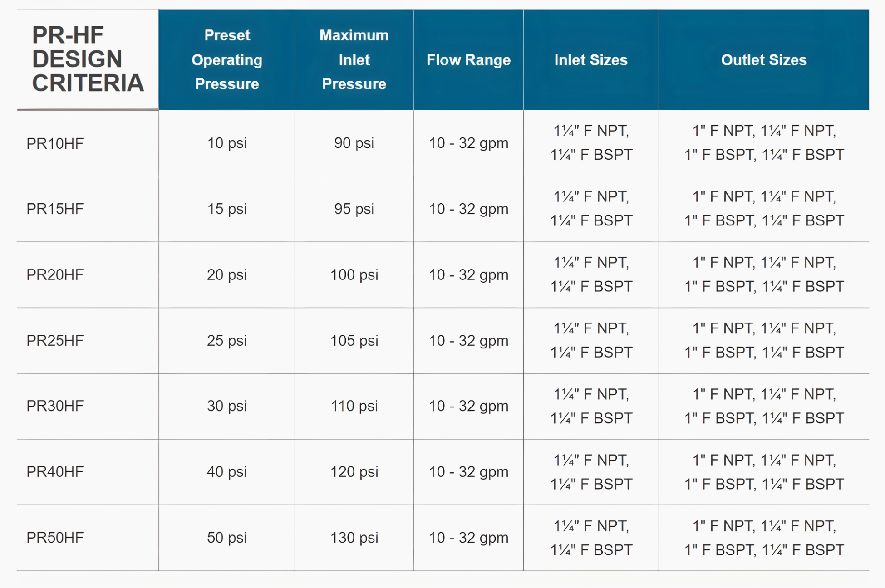Select the 130 psi inlet pressure value

pyautogui.click(x=354, y=537)
